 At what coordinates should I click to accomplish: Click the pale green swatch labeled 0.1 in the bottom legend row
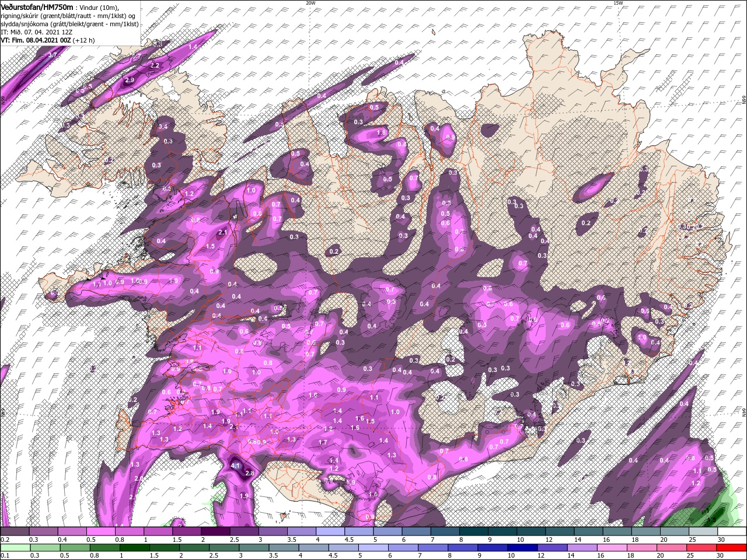[x=14, y=548]
